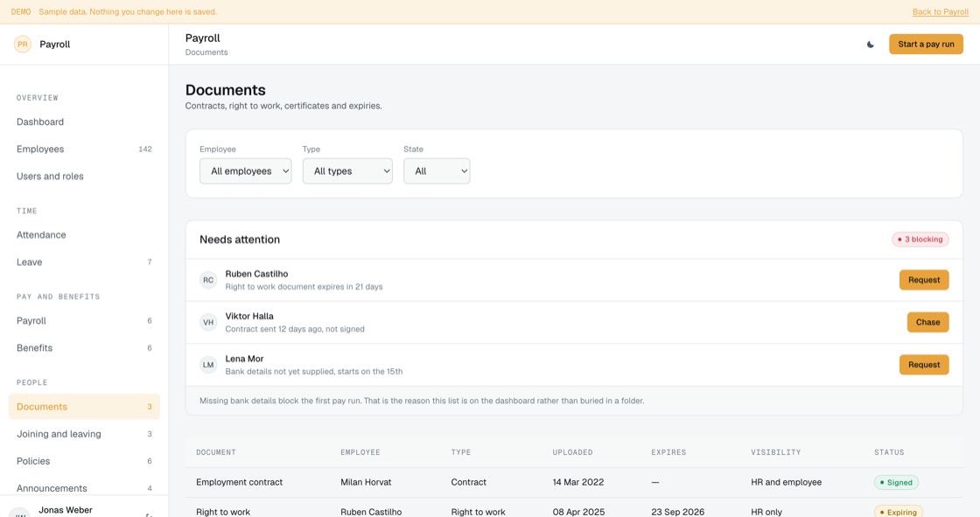Click the 3 blocking badge
The image size is (980, 517).
920,240
